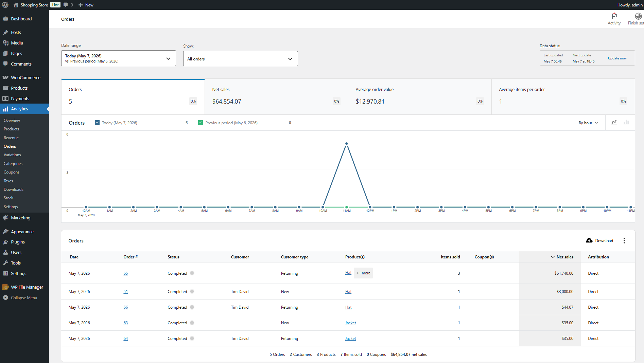This screenshot has width=644, height=363.
Task: Expand the All orders filter dropdown
Action: click(x=241, y=59)
